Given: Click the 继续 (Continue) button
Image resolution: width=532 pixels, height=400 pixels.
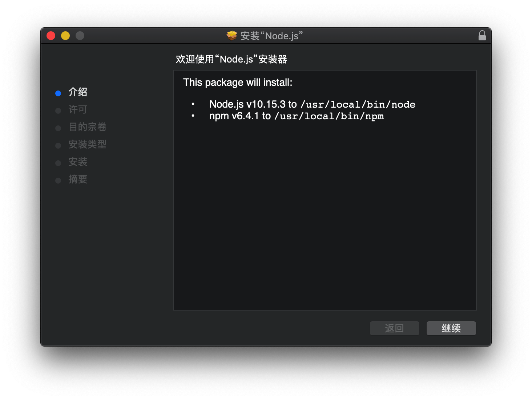Looking at the screenshot, I should coord(451,328).
